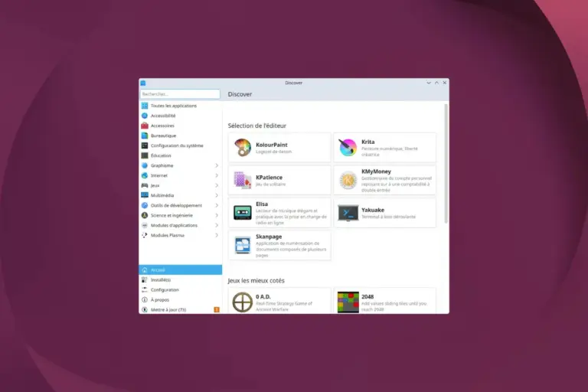Open the Krita title
588x392 pixels.
(367, 142)
